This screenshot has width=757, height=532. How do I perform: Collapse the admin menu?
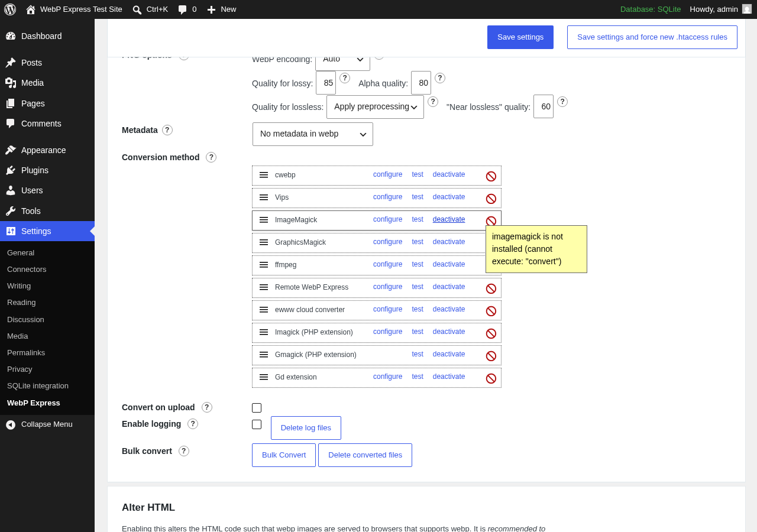[47, 424]
